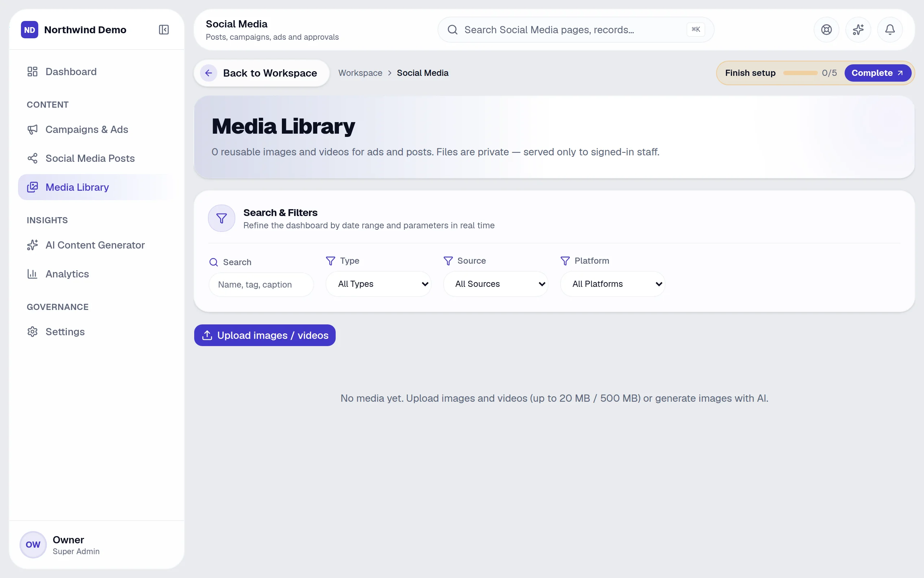Click the Finish setup progress bar
This screenshot has width=924, height=578.
pos(800,73)
